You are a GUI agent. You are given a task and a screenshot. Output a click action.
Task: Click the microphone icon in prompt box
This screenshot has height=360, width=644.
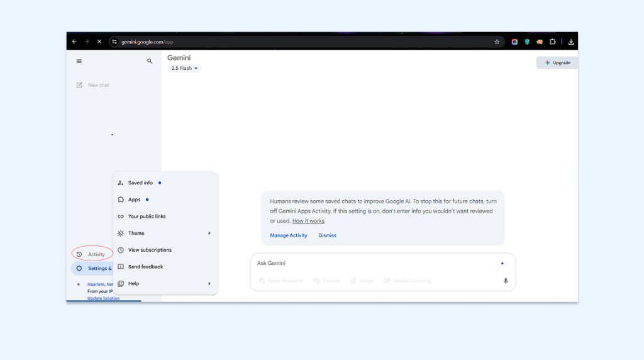[506, 281]
